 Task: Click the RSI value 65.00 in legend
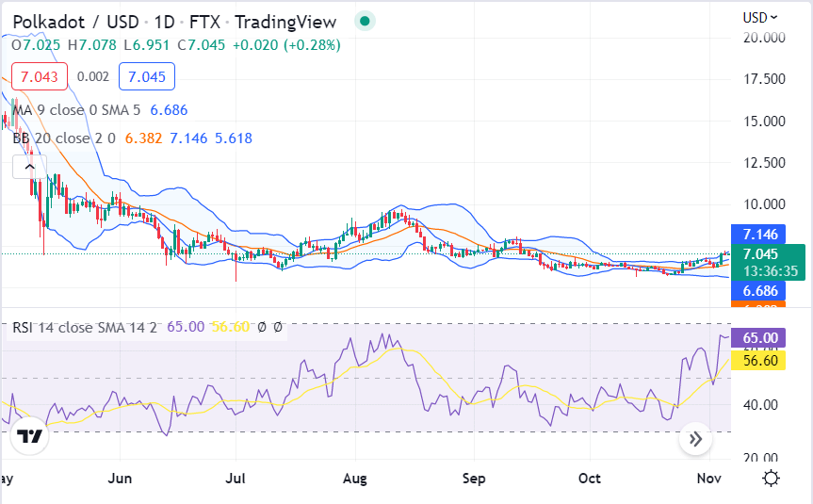186,327
